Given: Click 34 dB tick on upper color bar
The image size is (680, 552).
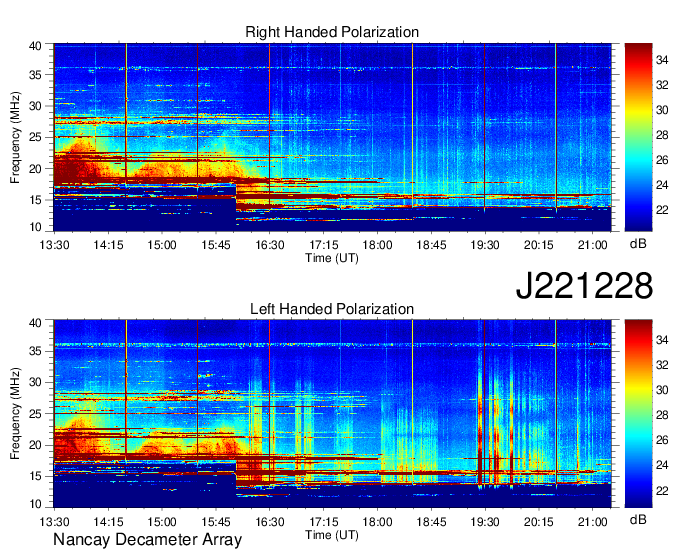Looking at the screenshot, I should (662, 60).
